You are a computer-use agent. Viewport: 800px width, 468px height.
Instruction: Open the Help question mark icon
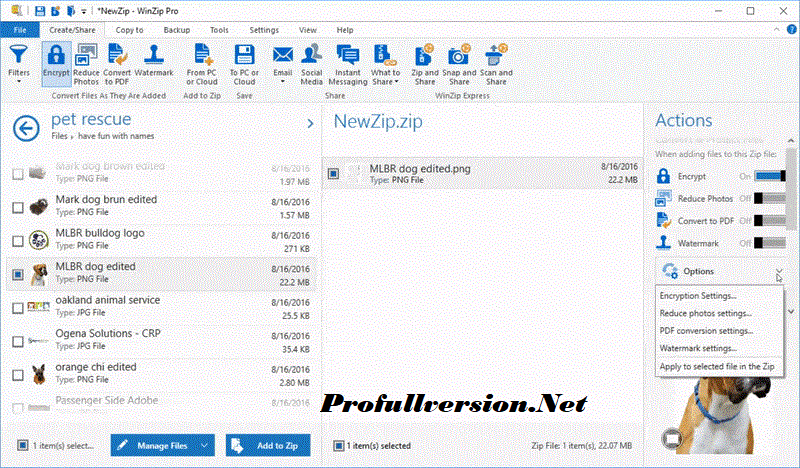[x=791, y=30]
